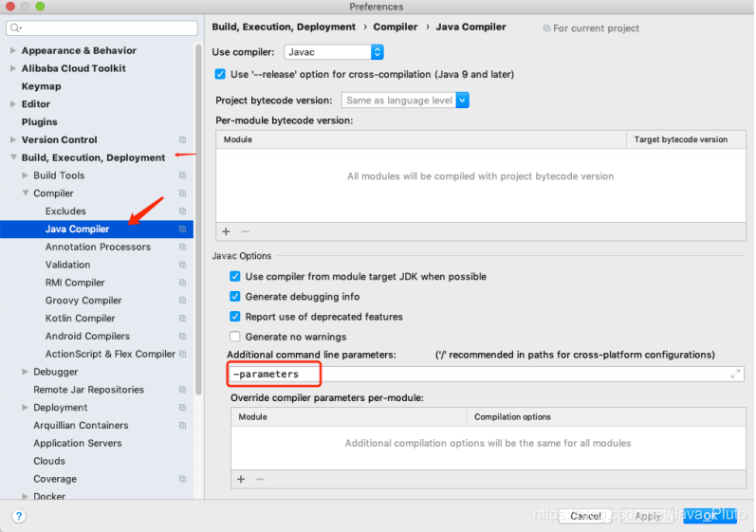Open Keymap settings
This screenshot has width=756, height=532.
coord(41,86)
